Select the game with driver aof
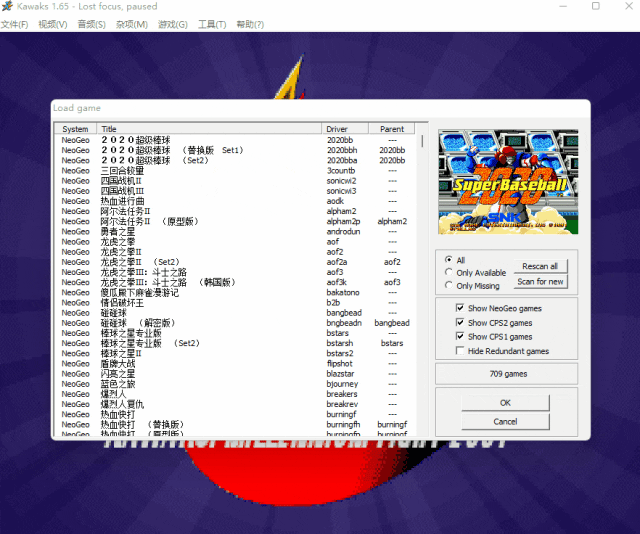640x534 pixels. 235,242
